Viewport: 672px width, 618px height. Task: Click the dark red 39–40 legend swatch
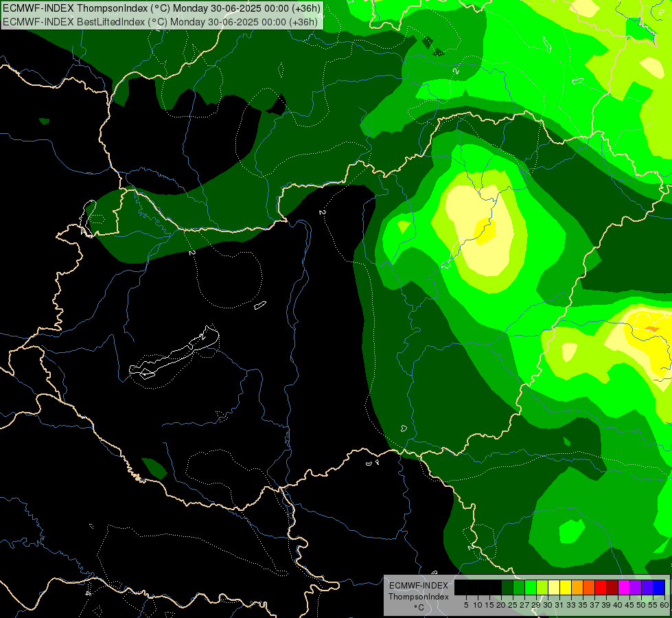pos(612,587)
